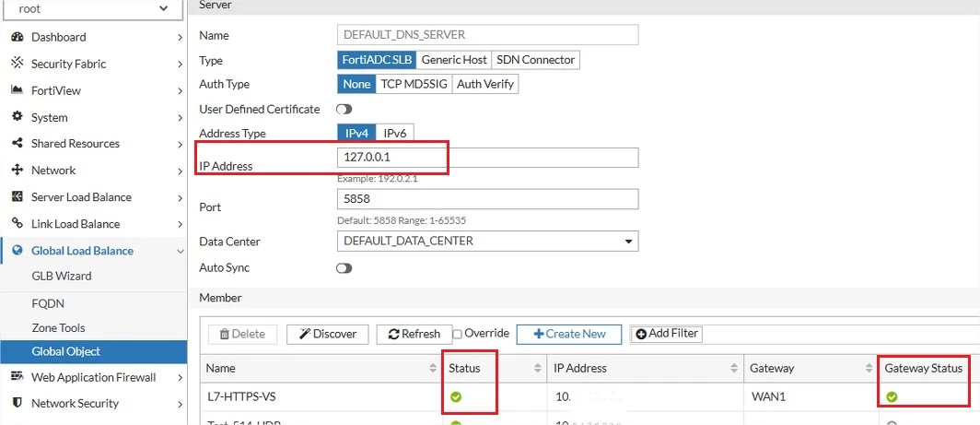Expand the Network menu chevron
Screen dimensions: 980x425
(180, 171)
